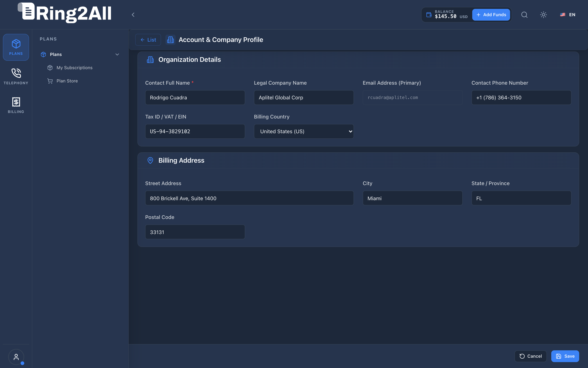Viewport: 588px width, 368px height.
Task: Click the Account & Company Profile title
Action: pos(221,40)
